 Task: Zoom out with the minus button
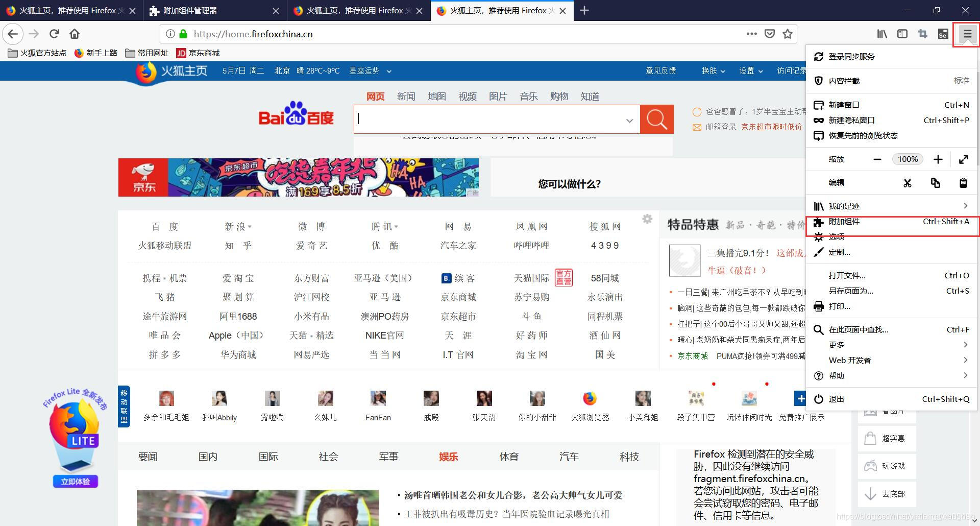[877, 159]
